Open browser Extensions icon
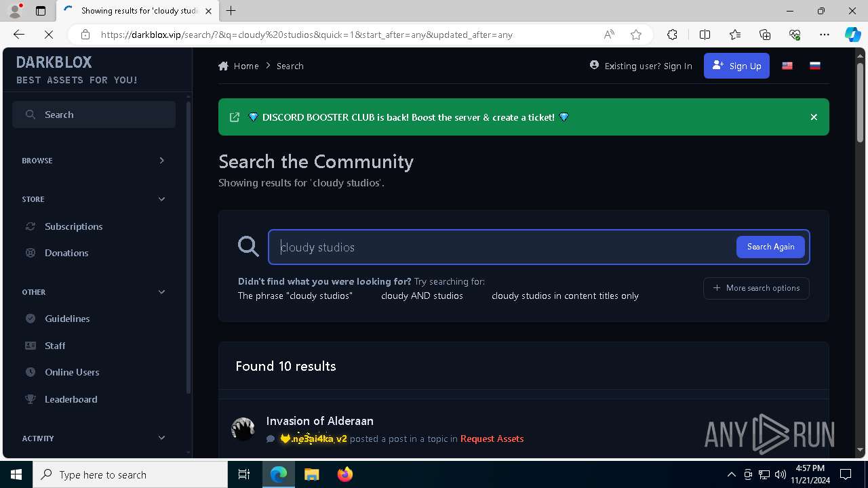This screenshot has width=868, height=488. [x=672, y=35]
